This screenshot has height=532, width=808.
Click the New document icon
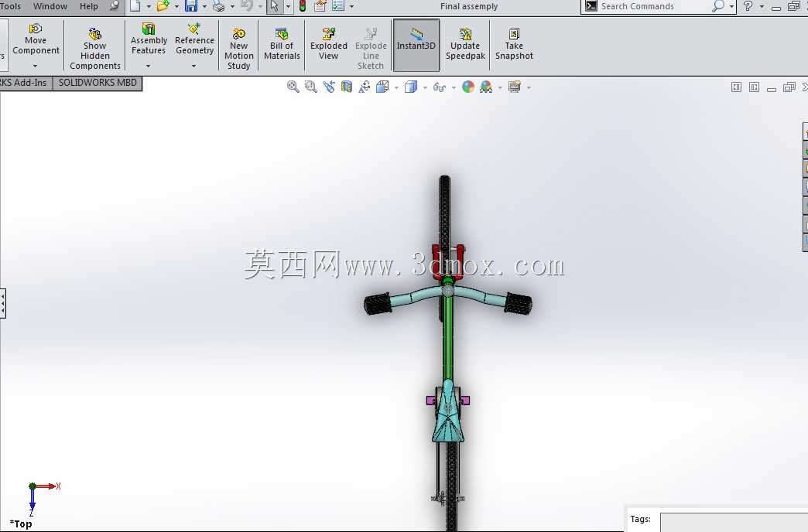tap(135, 6)
